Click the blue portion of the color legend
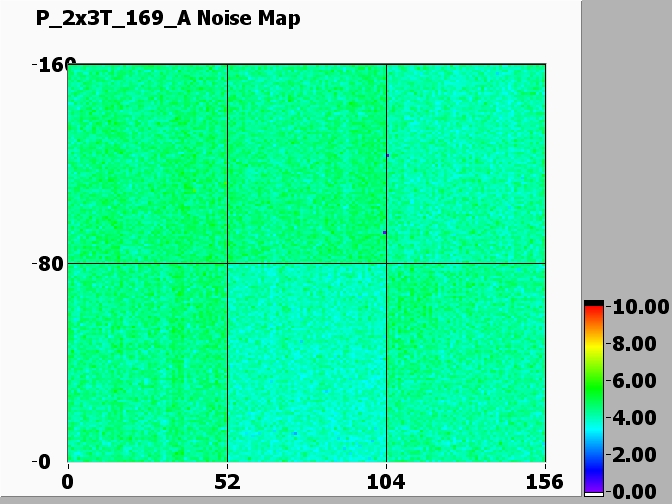 click(x=594, y=462)
